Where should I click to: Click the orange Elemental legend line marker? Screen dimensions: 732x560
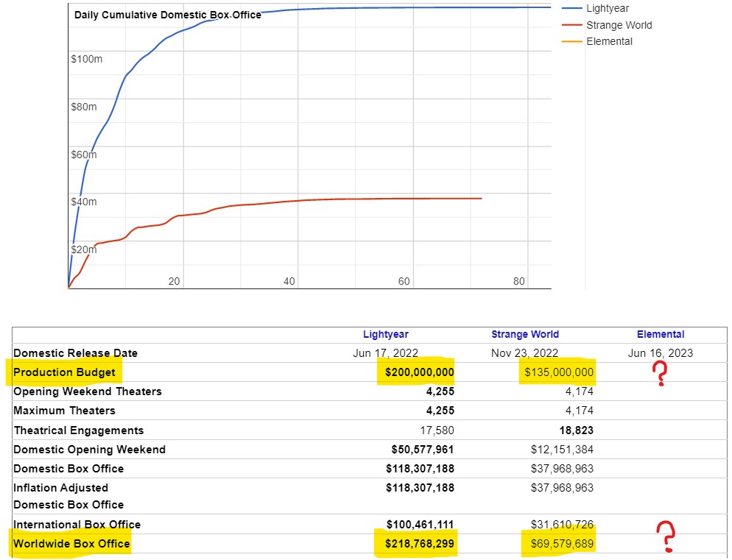tap(571, 41)
